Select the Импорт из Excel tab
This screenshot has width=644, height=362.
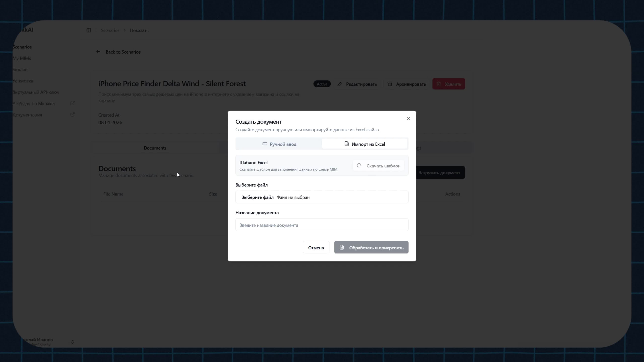coord(365,144)
